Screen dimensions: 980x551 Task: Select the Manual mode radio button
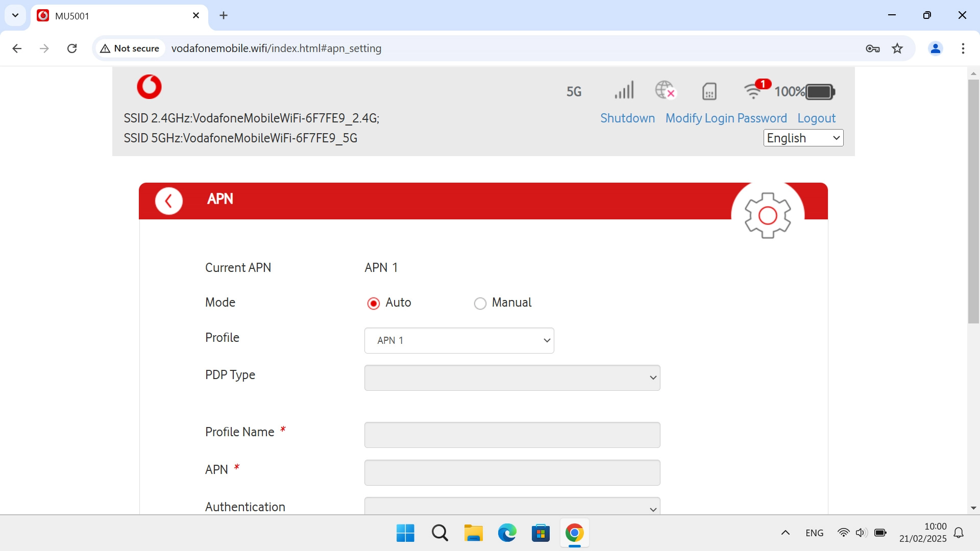(x=480, y=304)
